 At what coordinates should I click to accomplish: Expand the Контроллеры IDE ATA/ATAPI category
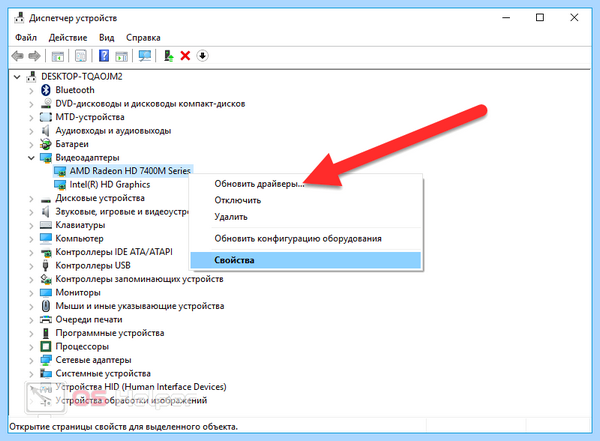point(31,252)
